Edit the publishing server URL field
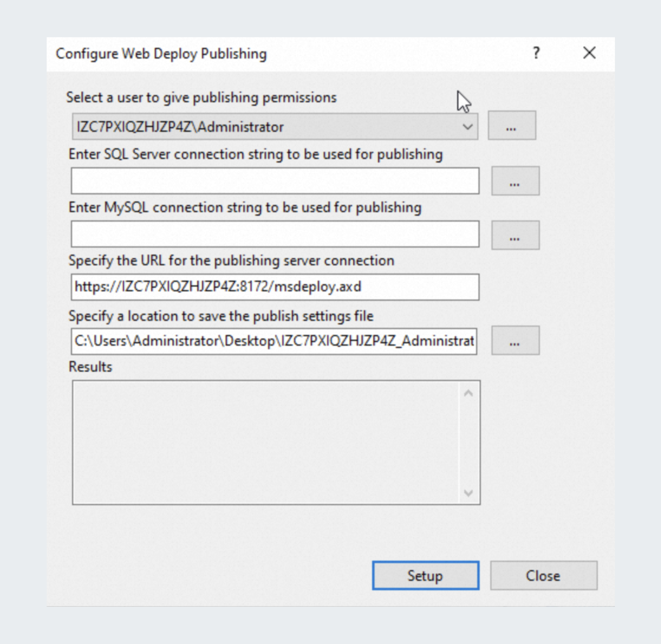 point(275,287)
